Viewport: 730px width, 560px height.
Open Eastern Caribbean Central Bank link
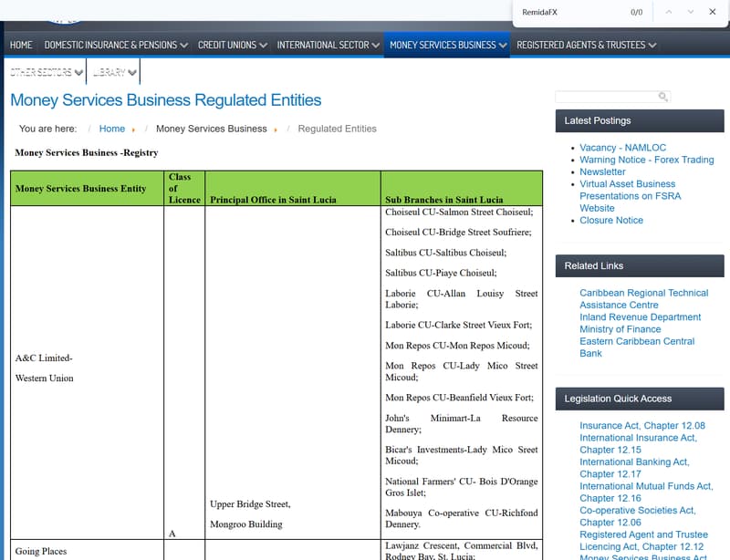pos(637,347)
